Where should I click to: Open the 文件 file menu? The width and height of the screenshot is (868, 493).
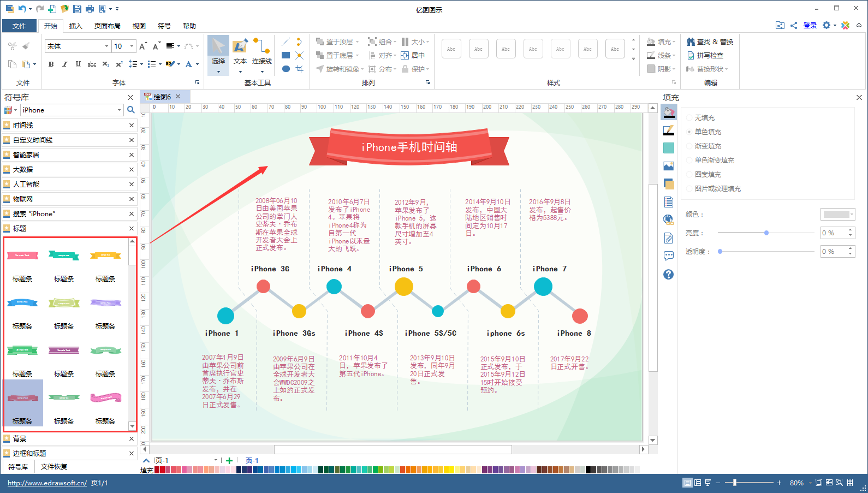click(19, 26)
